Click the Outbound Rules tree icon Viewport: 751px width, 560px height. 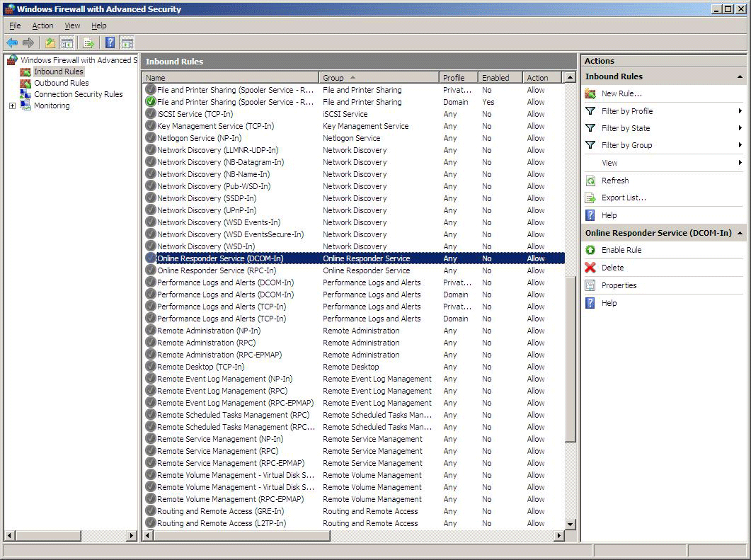click(25, 83)
